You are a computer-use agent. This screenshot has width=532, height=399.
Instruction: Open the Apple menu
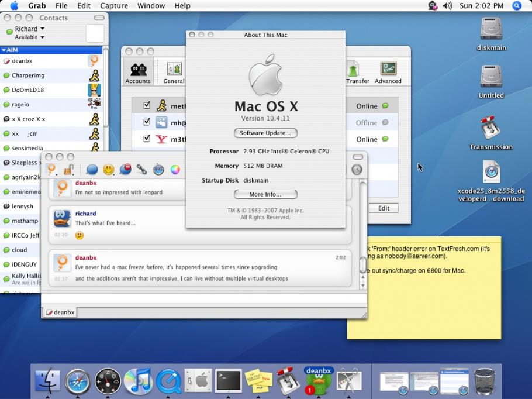[14, 6]
